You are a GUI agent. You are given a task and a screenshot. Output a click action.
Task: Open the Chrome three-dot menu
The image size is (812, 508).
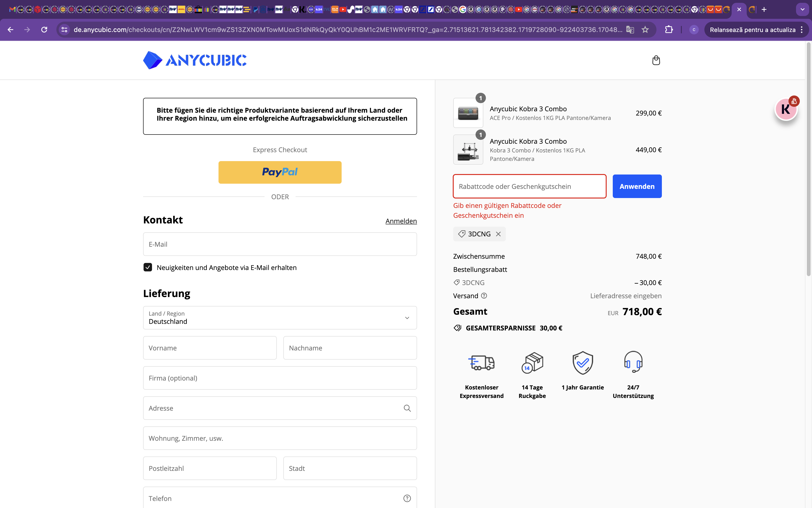[802, 30]
